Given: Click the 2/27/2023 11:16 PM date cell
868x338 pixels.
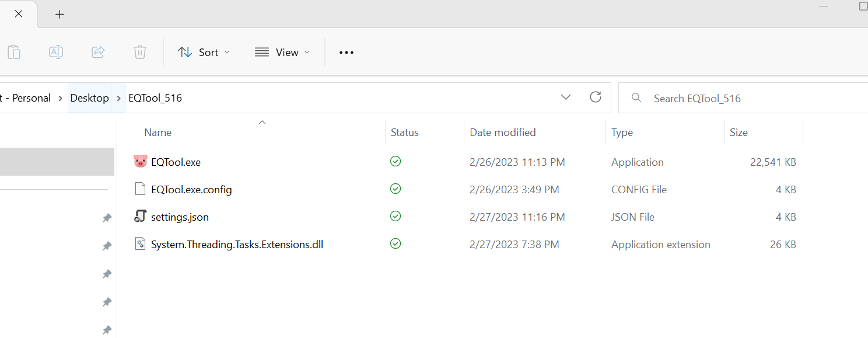Looking at the screenshot, I should coord(517,217).
